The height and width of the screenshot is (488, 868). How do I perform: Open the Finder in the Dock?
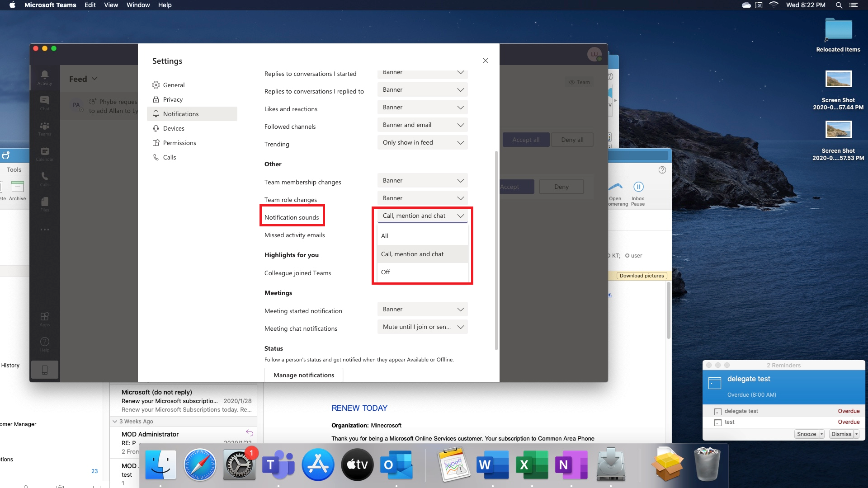[160, 465]
